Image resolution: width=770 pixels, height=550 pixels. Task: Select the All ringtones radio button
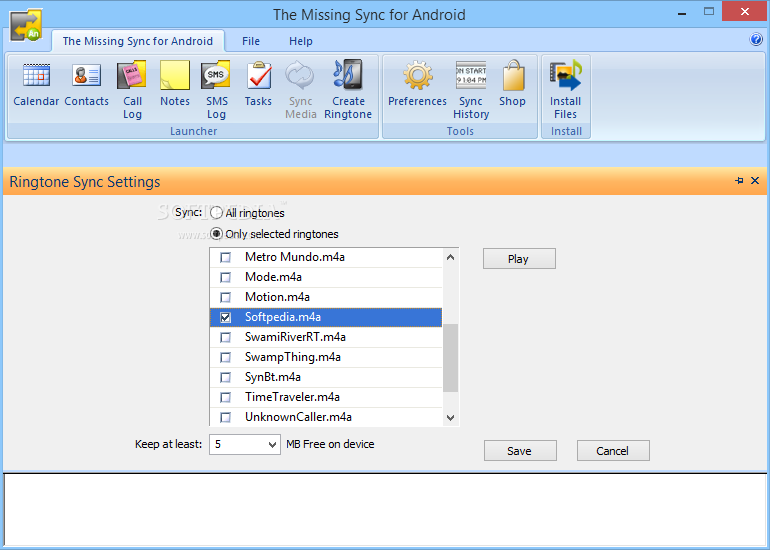point(216,213)
